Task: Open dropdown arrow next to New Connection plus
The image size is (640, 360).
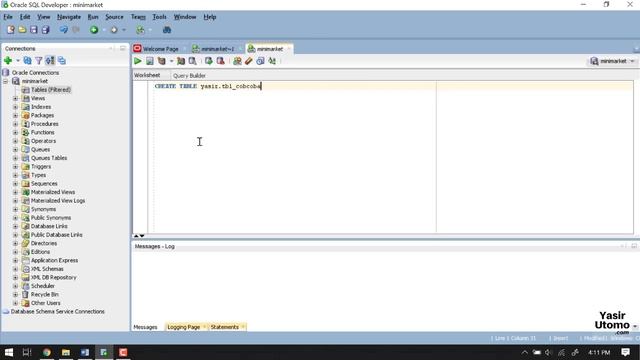Action: (18, 61)
